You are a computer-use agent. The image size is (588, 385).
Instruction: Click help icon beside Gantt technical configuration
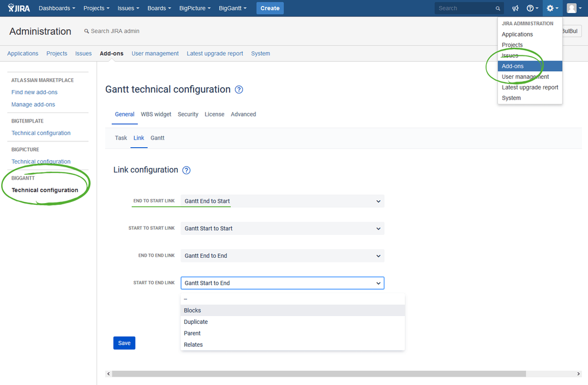click(239, 89)
